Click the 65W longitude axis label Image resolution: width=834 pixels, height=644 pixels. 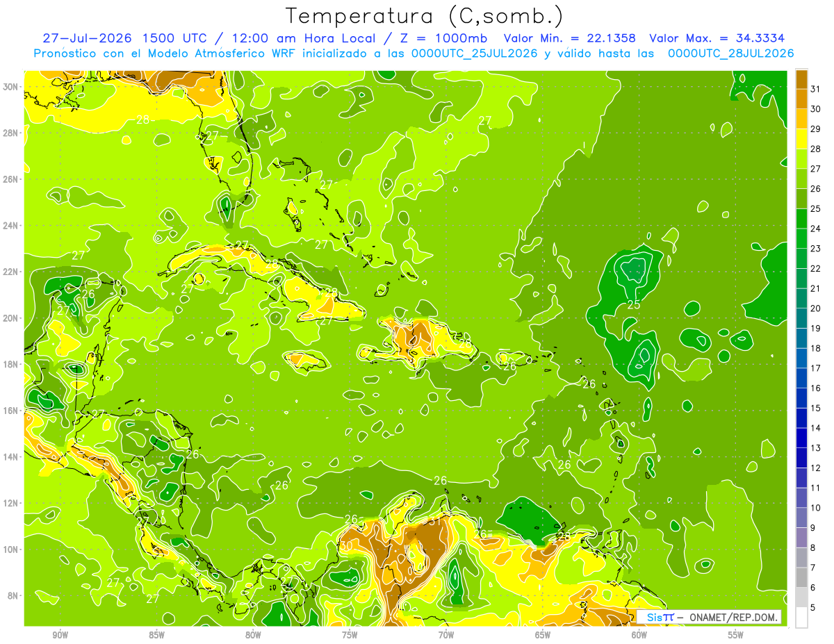tap(543, 635)
